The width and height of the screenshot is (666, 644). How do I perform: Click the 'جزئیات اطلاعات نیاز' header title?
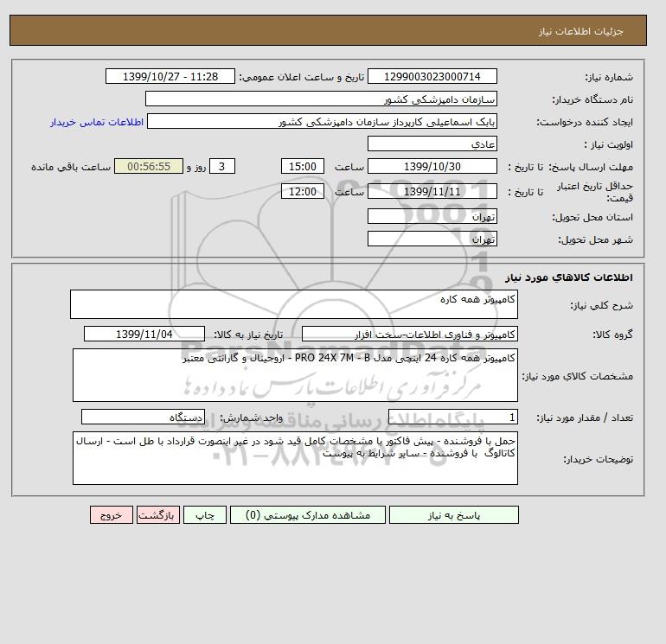[580, 31]
